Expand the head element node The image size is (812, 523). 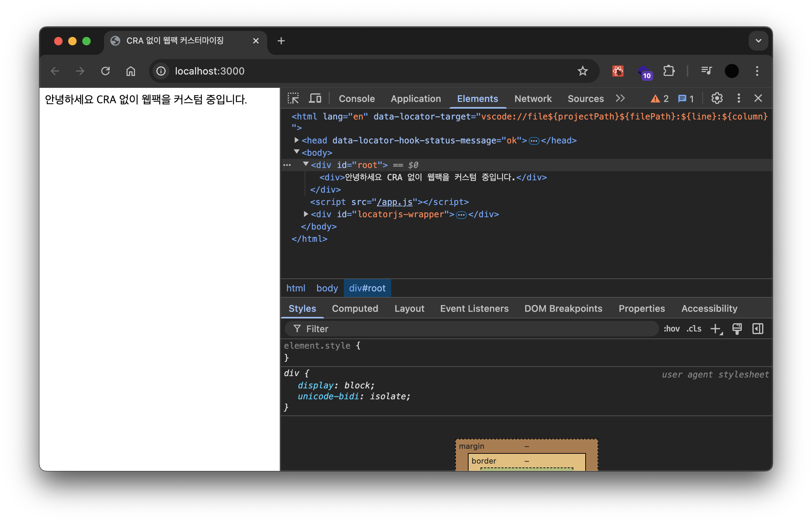point(296,140)
